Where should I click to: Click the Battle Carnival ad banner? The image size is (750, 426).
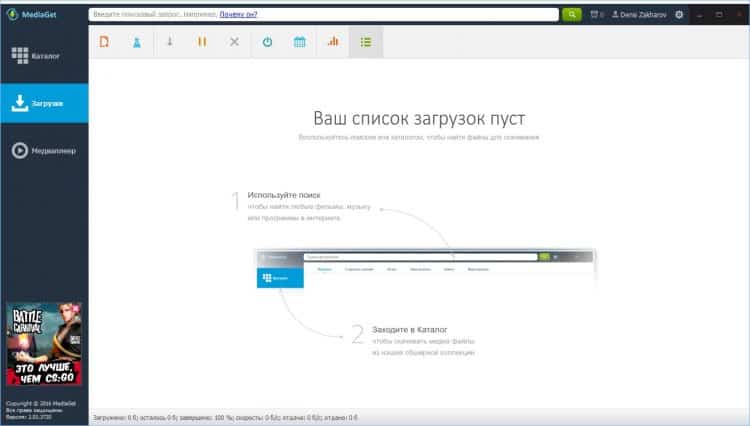pos(44,346)
